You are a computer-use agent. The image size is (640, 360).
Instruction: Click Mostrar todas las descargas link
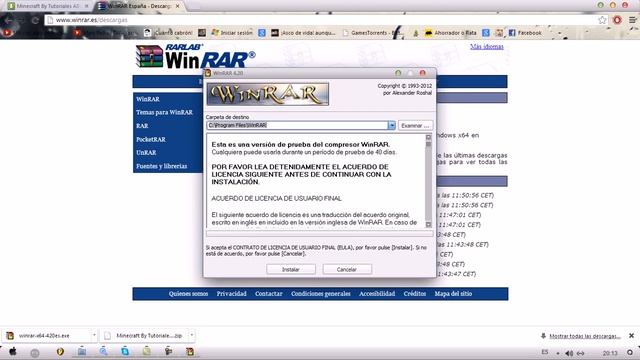pyautogui.click(x=584, y=336)
